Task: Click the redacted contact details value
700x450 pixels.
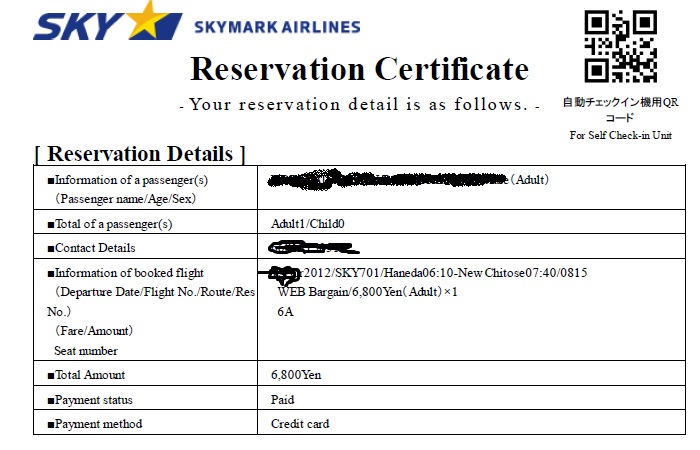Action: pyautogui.click(x=313, y=247)
